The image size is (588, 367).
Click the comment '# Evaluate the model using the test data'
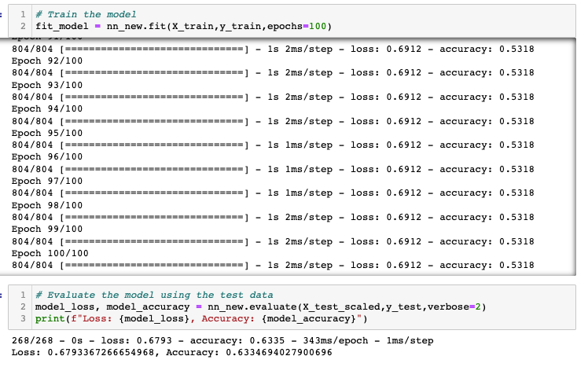[154, 295]
